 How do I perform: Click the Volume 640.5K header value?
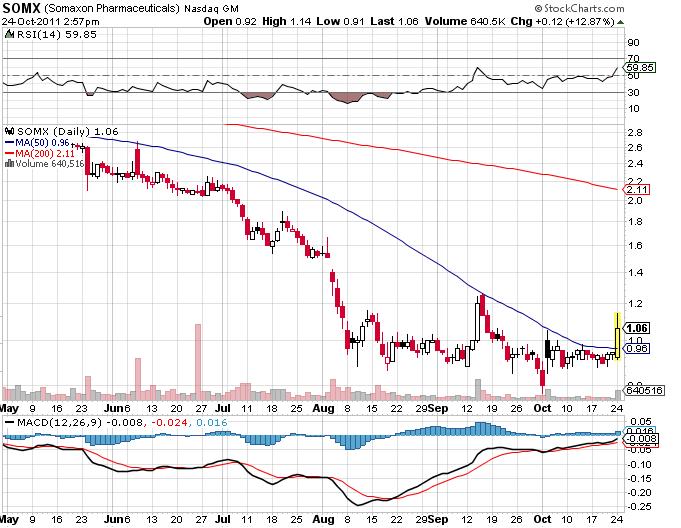465,21
